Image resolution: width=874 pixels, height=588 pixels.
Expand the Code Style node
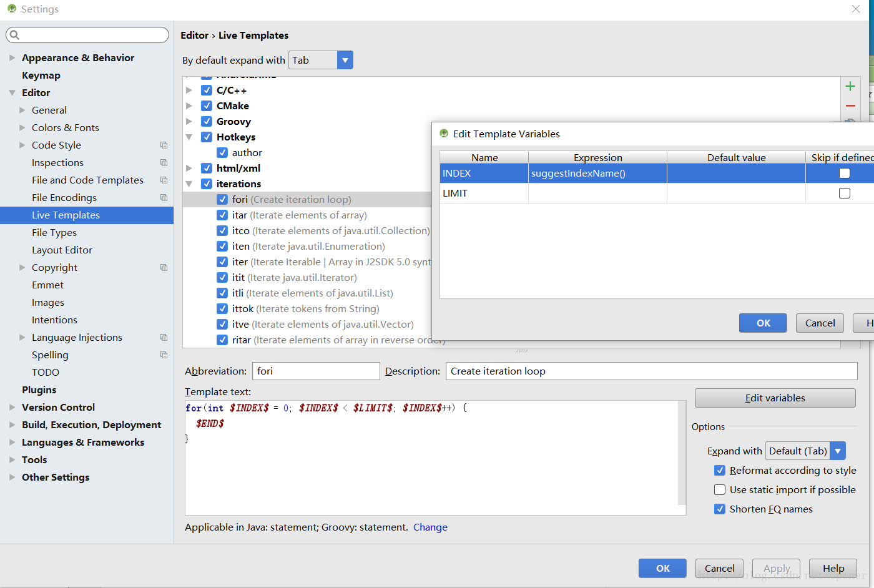(x=22, y=145)
